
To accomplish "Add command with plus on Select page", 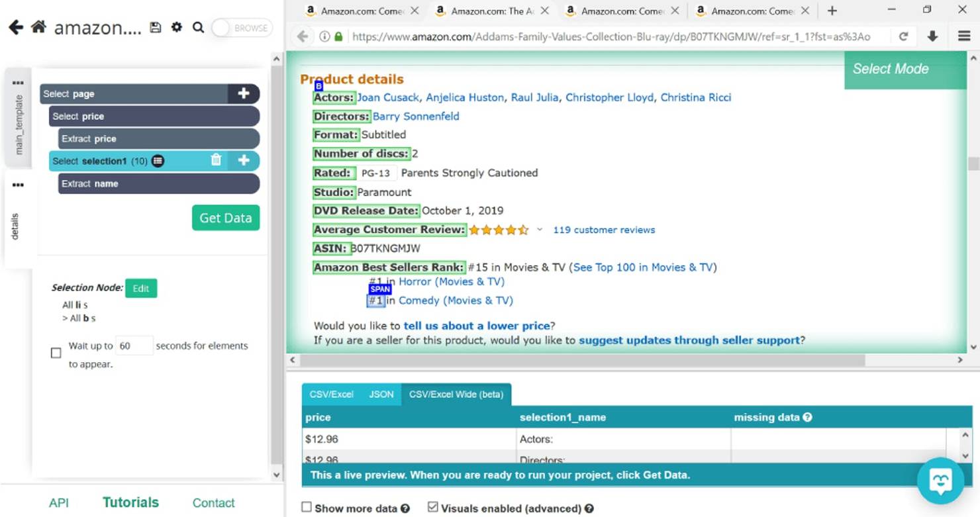I will click(244, 93).
